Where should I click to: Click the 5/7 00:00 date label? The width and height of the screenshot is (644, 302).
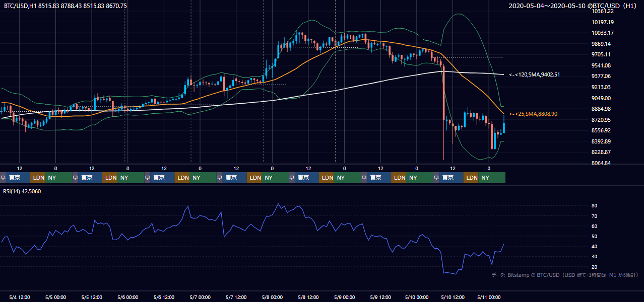click(200, 297)
